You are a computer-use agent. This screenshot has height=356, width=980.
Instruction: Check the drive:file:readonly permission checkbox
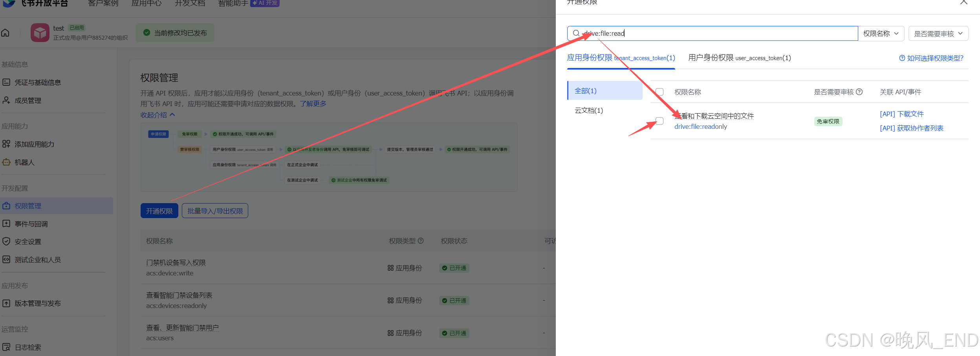659,121
